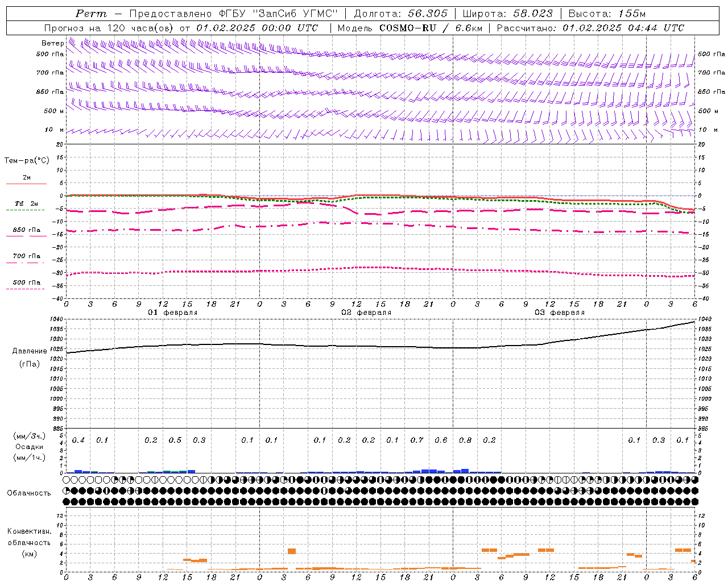Select the "Модель COSMO-RU / 6.6км" text
The height and width of the screenshot is (582, 728).
(409, 28)
